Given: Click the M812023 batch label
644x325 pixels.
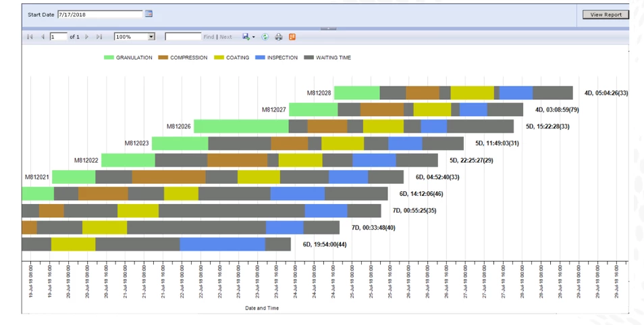Looking at the screenshot, I should 137,143.
